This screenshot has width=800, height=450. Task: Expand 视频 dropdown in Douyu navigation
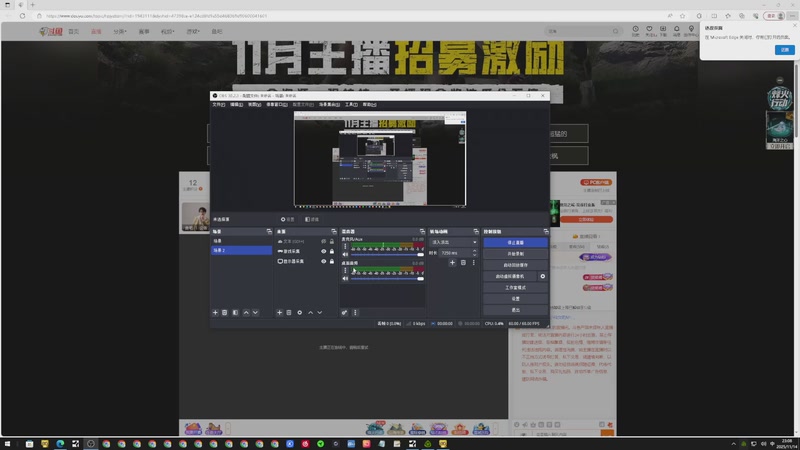[x=167, y=32]
